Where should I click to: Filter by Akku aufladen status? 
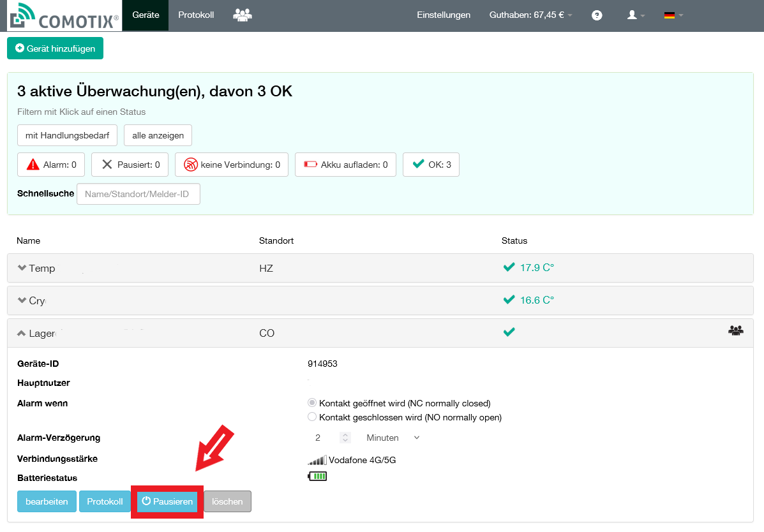[345, 165]
